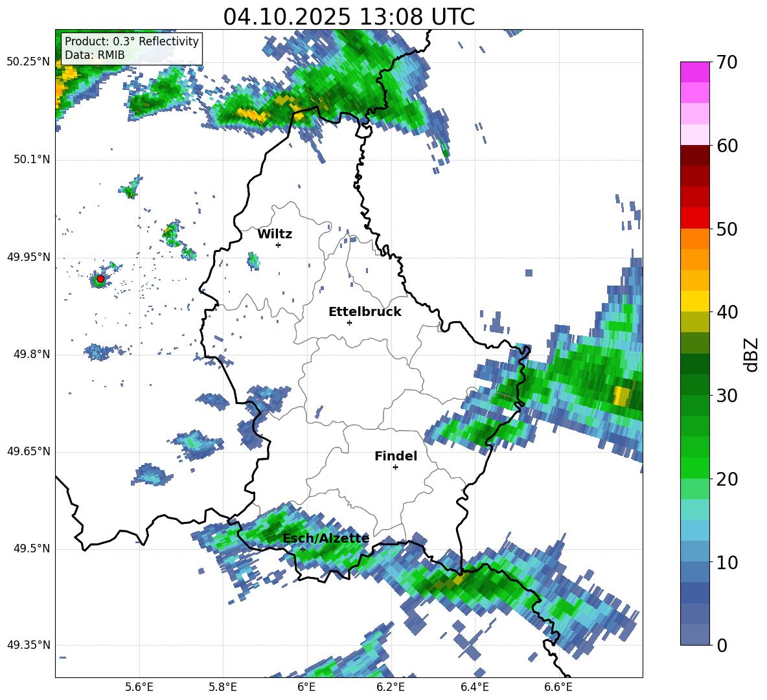
Task: Click the 6.2°E longitude label
Action: point(391,688)
